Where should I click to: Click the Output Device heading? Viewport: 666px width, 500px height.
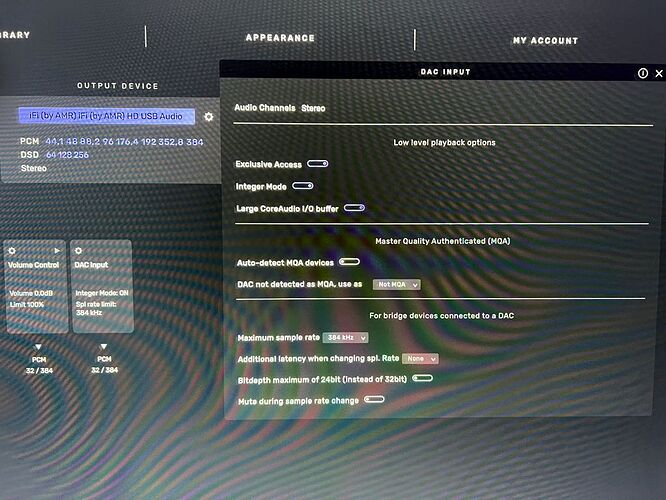(x=118, y=86)
